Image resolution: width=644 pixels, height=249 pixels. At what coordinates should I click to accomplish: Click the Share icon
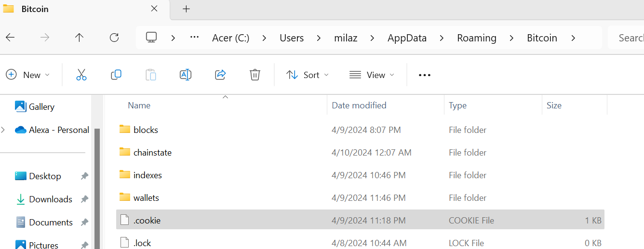click(x=220, y=75)
